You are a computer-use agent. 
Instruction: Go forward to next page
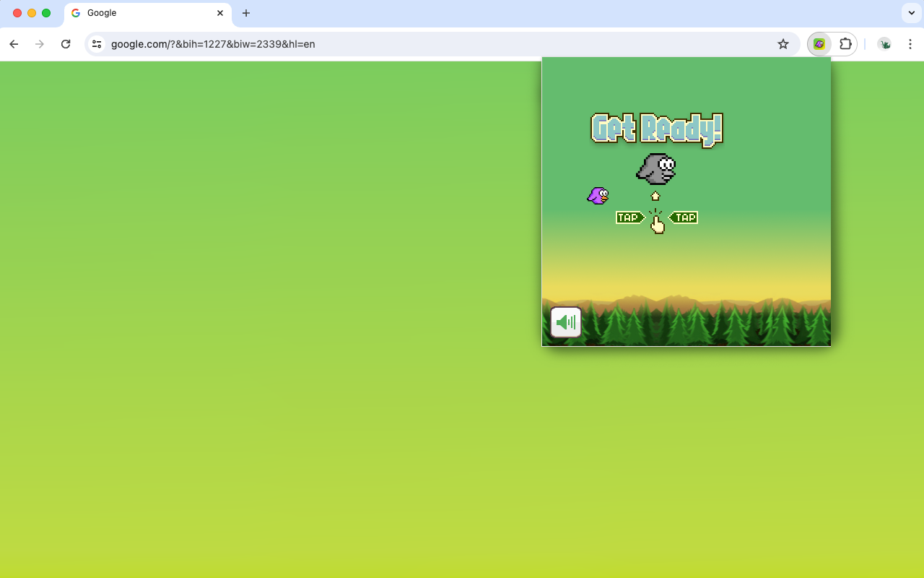tap(40, 44)
